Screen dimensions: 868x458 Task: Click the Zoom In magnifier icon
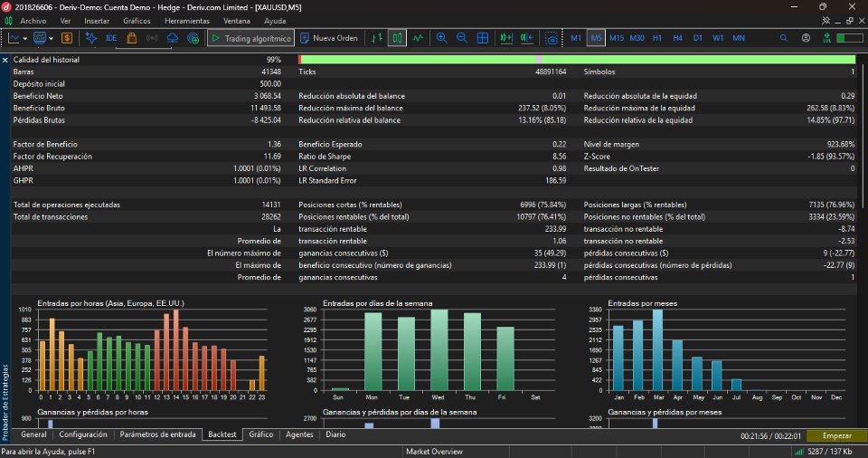441,38
